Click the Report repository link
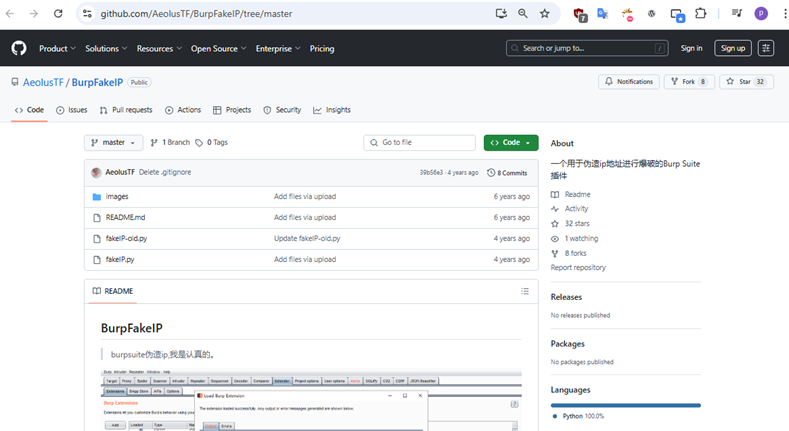Viewport: 789px width, 431px height. pos(578,268)
